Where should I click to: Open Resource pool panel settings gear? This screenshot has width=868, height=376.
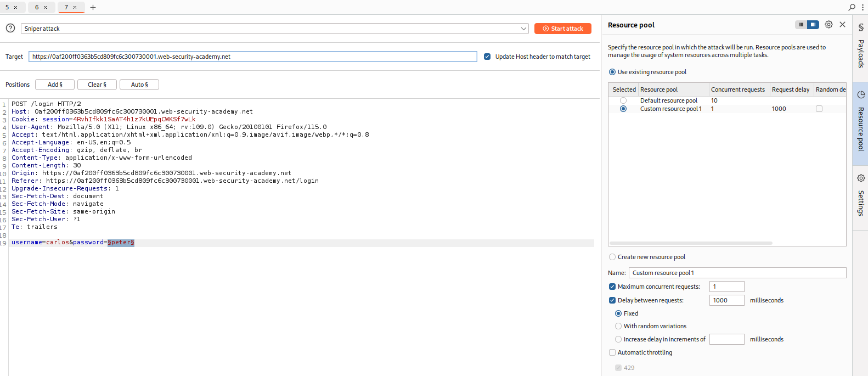coord(828,25)
